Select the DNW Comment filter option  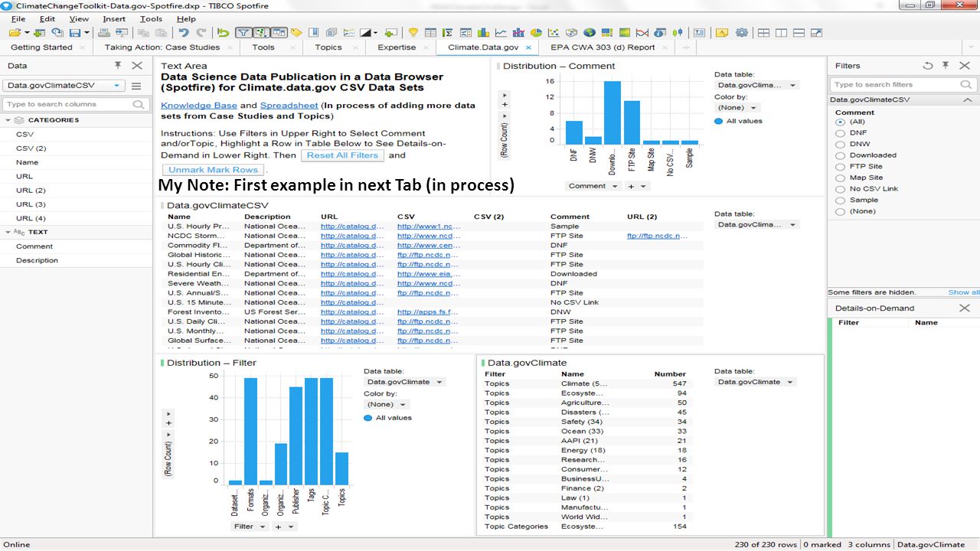pyautogui.click(x=840, y=144)
